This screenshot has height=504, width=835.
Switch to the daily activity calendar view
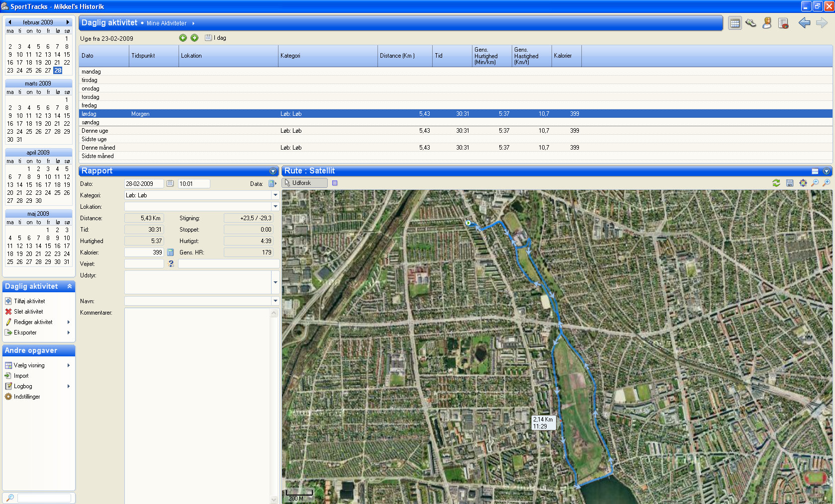click(735, 23)
